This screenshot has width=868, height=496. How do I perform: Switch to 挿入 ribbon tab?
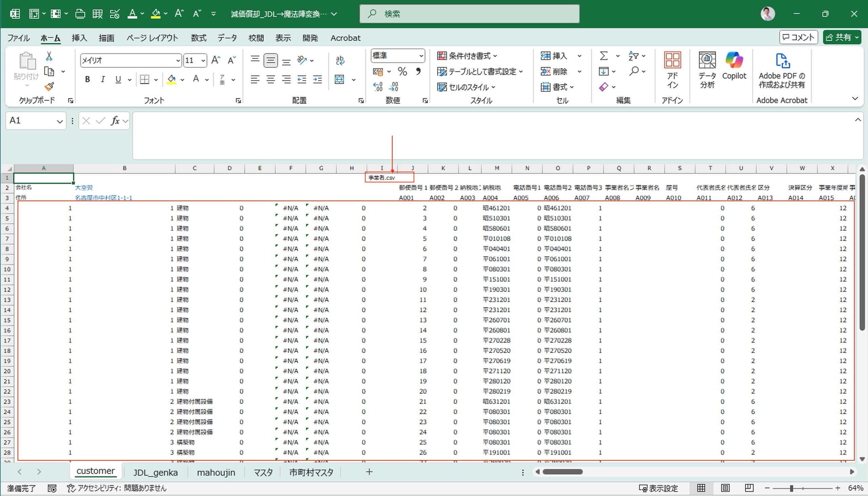(79, 38)
